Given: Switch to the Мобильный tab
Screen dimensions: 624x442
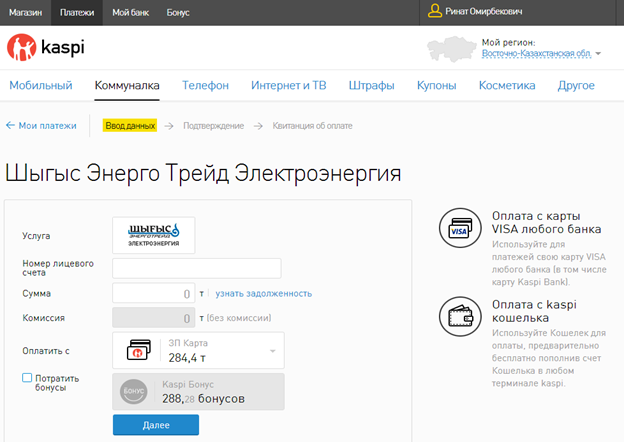Looking at the screenshot, I should point(41,85).
